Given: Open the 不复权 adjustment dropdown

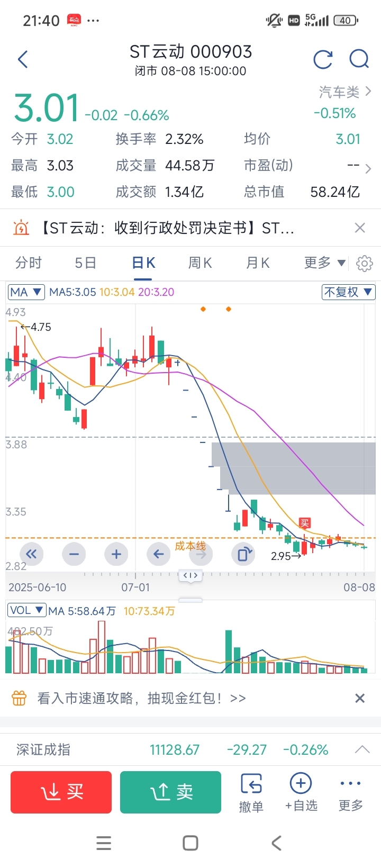Looking at the screenshot, I should [x=349, y=292].
